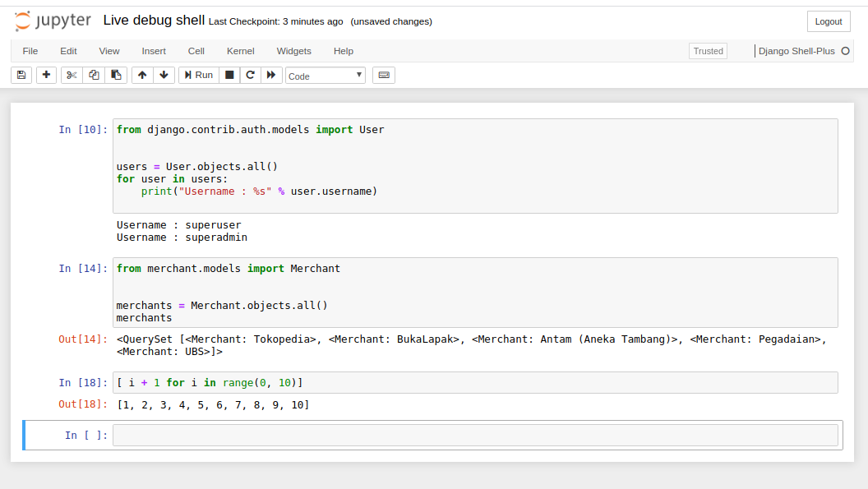Click into the In [18] list comprehension cell
The width and height of the screenshot is (868, 489).
[x=476, y=383]
